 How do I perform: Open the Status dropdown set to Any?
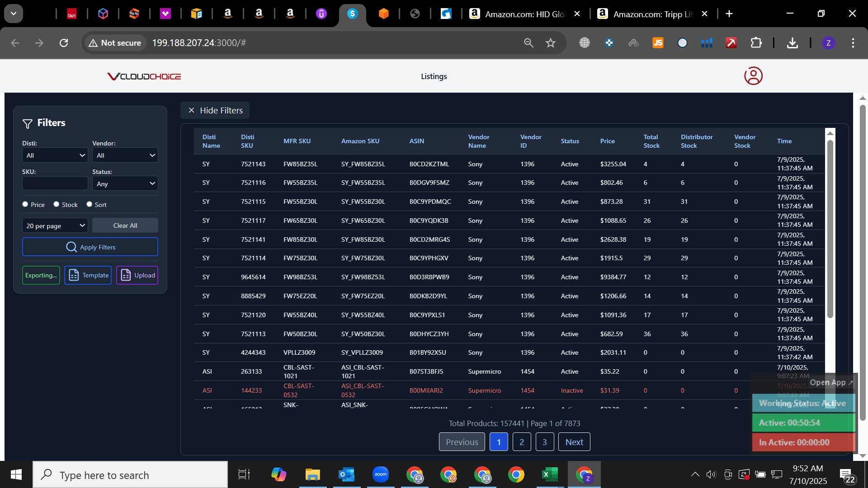click(125, 183)
